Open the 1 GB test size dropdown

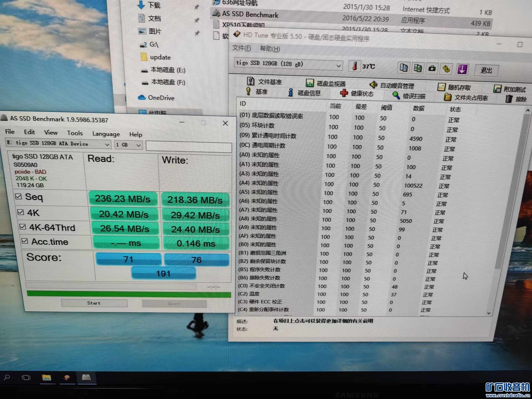pyautogui.click(x=128, y=145)
